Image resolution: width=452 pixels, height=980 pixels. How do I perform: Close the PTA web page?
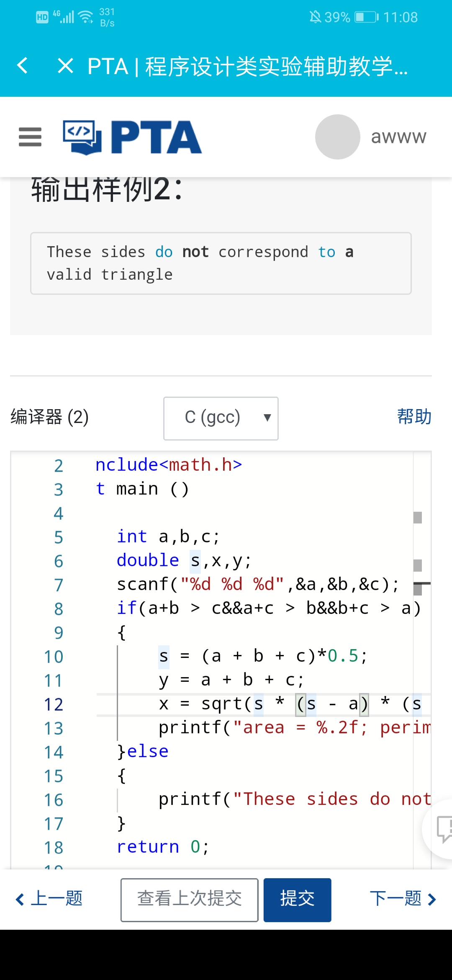[65, 66]
